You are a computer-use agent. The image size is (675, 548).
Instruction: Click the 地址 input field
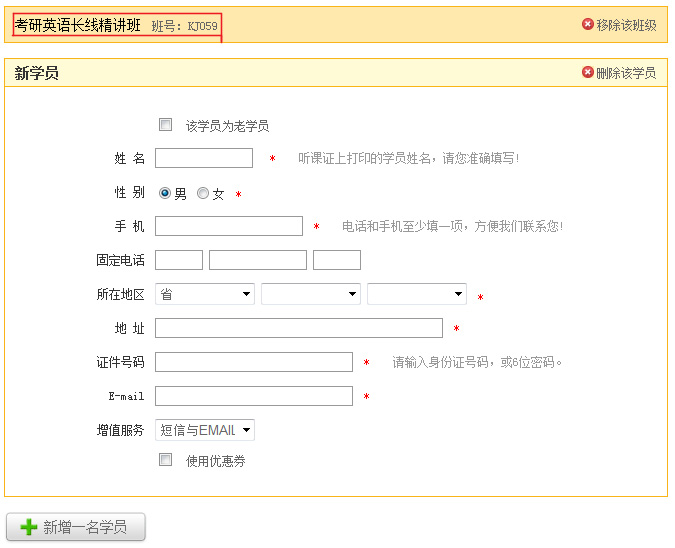299,328
